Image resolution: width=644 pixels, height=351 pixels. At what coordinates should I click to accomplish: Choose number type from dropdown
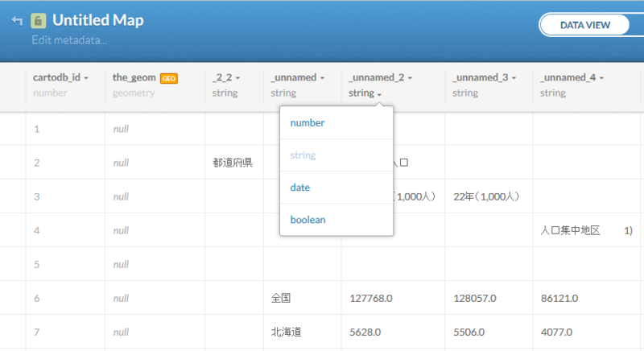(308, 122)
